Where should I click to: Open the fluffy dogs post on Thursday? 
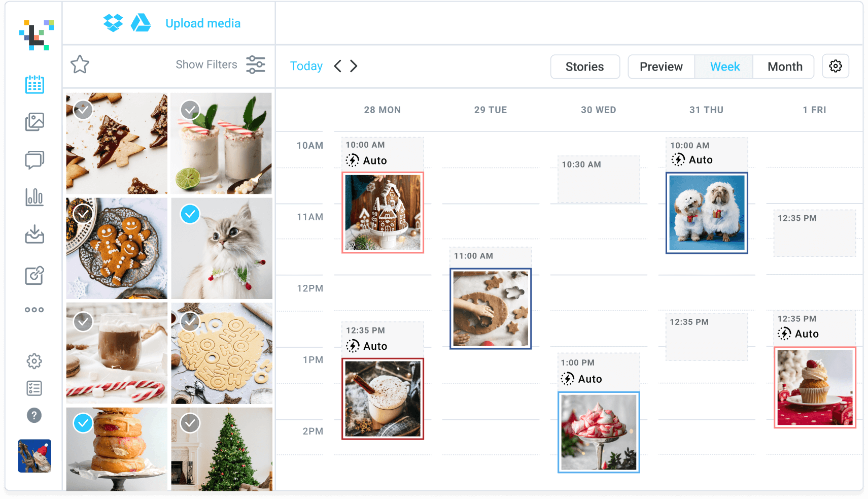coord(707,213)
